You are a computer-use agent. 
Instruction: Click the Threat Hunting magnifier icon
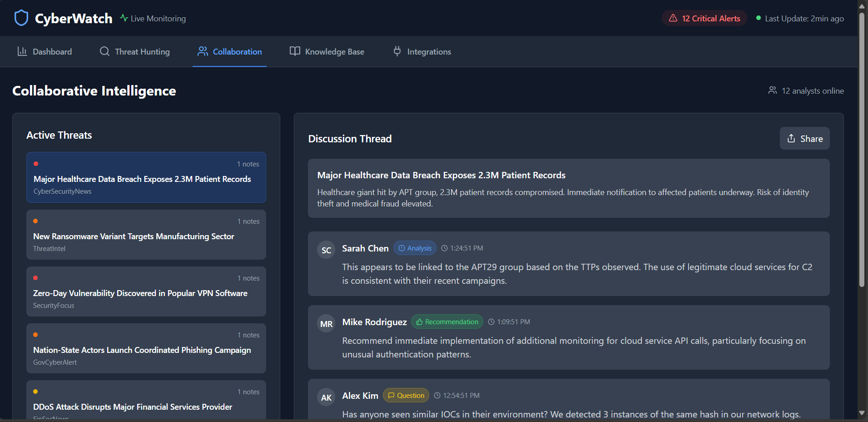(104, 51)
